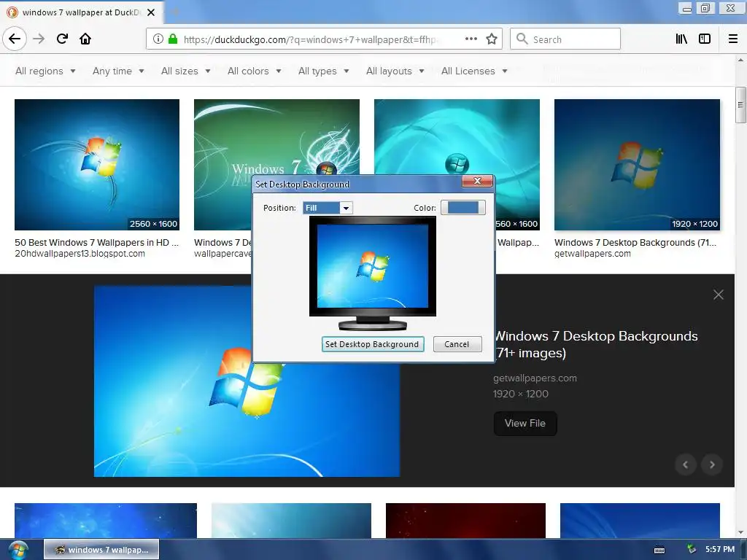Click the 5:57 PM clock
This screenshot has height=560, width=747.
pyautogui.click(x=720, y=550)
